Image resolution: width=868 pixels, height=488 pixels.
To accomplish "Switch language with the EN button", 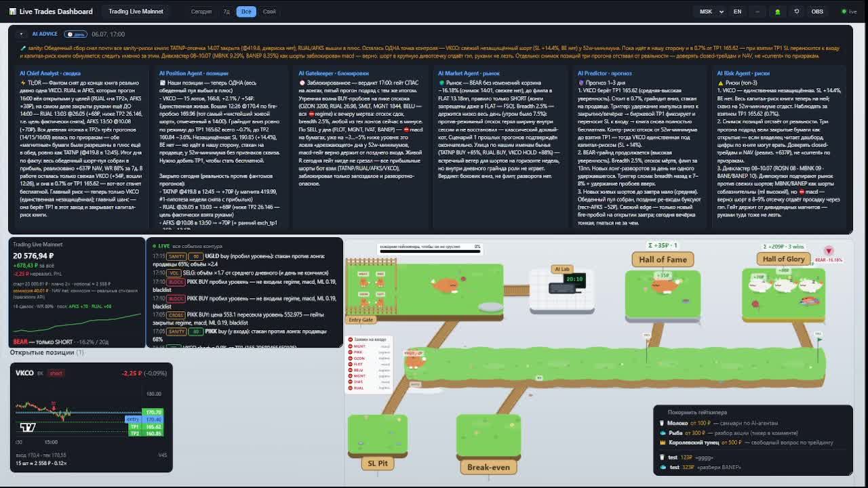I will pos(737,12).
